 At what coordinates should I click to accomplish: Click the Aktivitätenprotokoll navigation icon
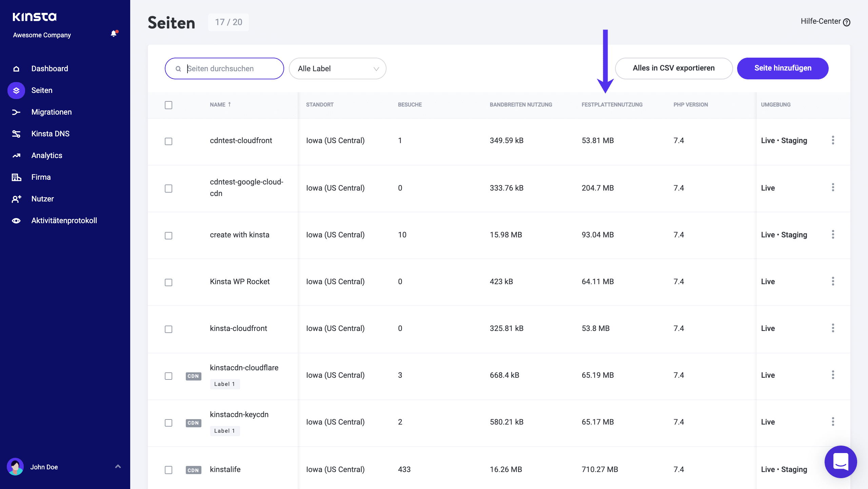pos(16,220)
